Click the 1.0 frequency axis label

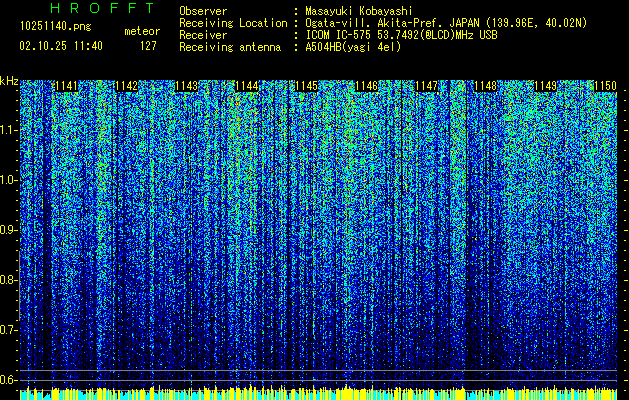coord(8,180)
